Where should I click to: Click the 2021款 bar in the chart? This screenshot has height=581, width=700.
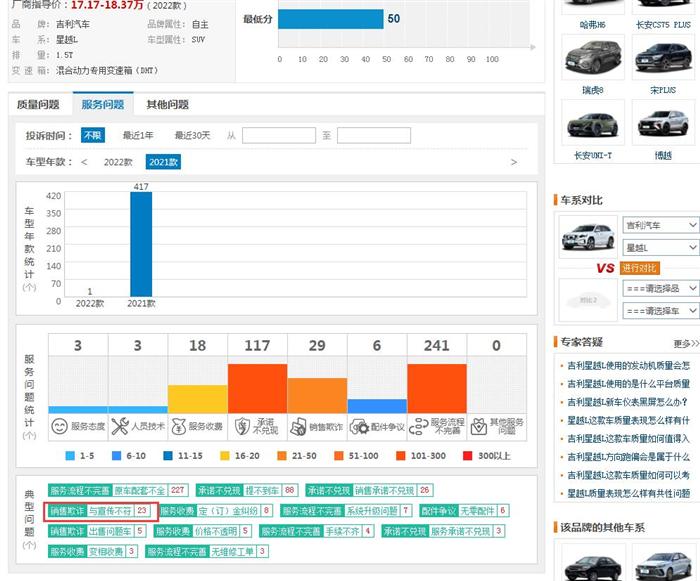click(x=141, y=244)
